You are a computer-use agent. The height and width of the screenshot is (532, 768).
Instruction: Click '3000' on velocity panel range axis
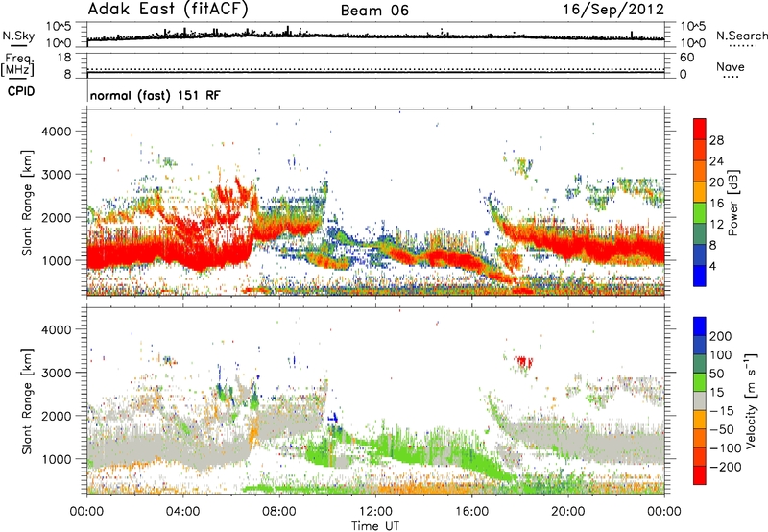point(57,373)
